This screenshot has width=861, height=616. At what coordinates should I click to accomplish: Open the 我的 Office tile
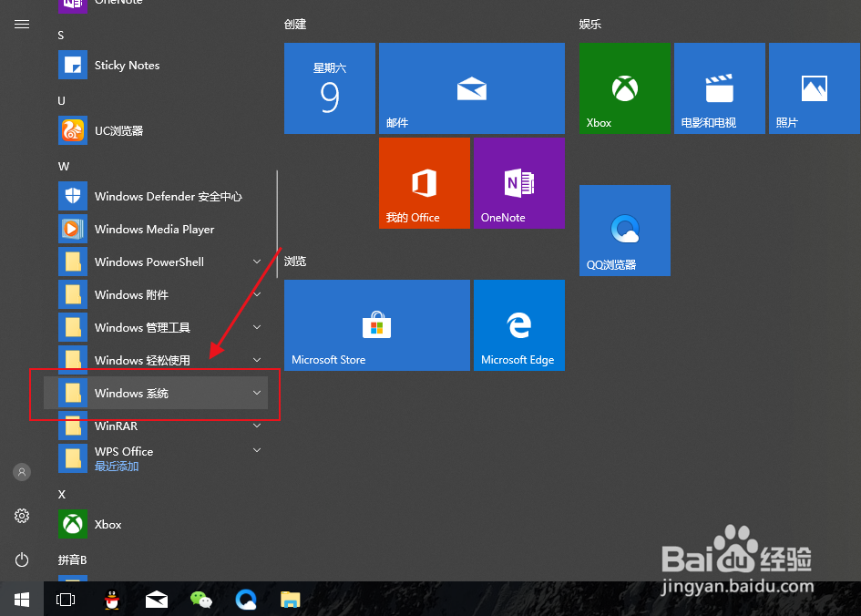pyautogui.click(x=425, y=183)
